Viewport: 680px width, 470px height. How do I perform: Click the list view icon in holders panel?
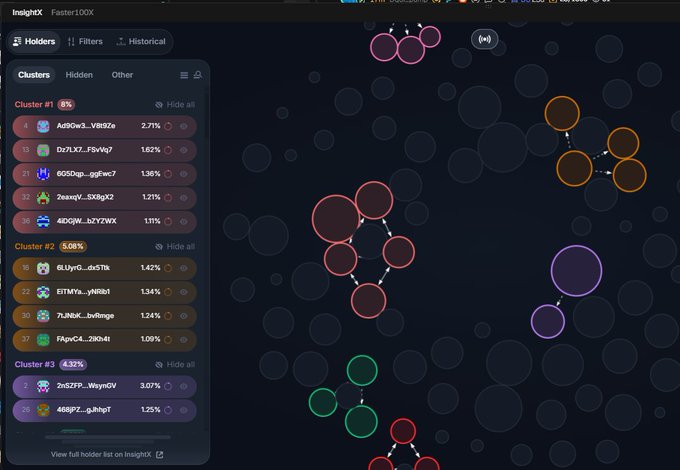184,75
